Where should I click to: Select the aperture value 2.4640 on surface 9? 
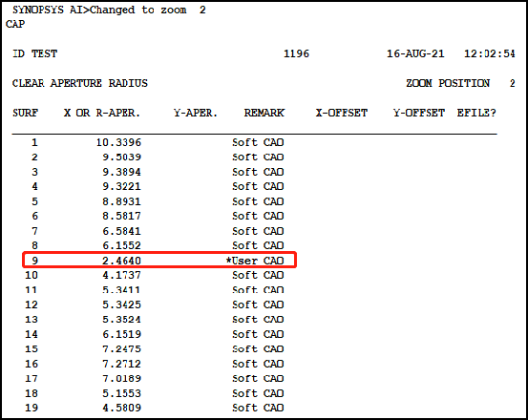[x=121, y=261]
